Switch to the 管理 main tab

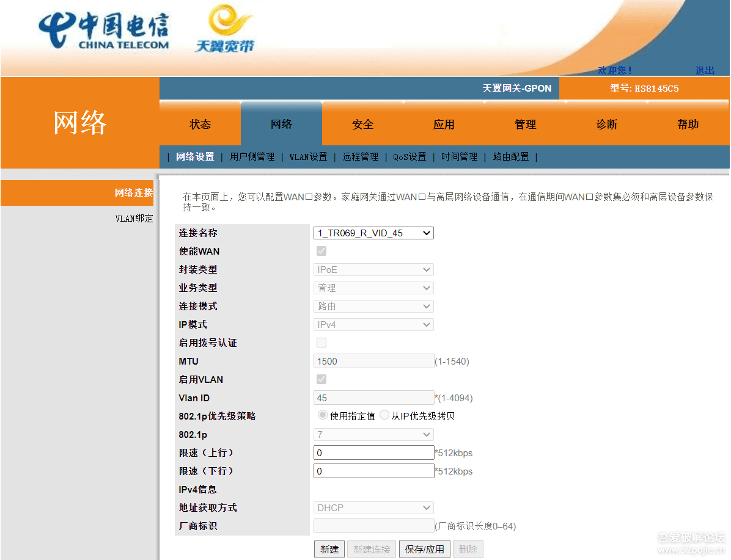tap(526, 124)
